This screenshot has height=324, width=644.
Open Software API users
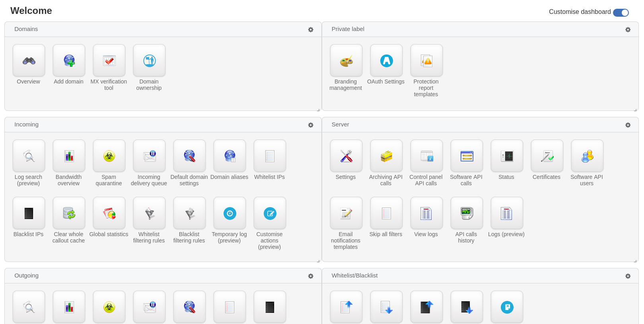(x=587, y=156)
